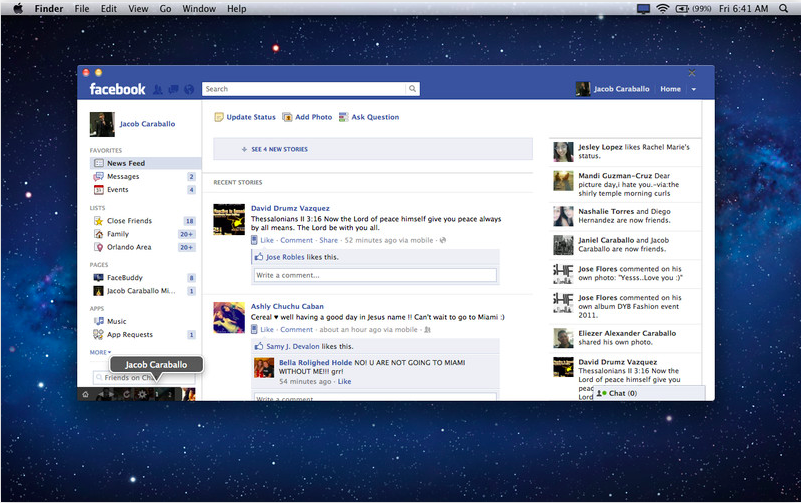Open the Apple menu
This screenshot has width=801, height=503.
pos(17,8)
